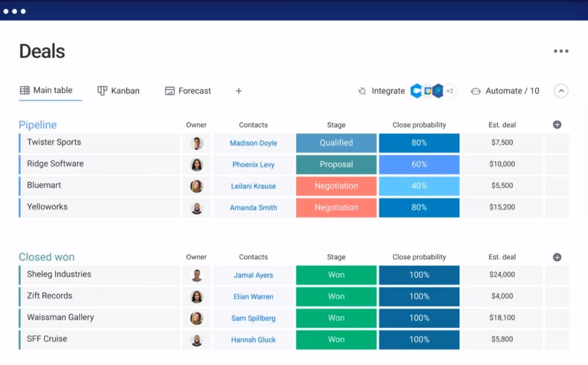Click the $15,200 Est. deal cell for Yelloworks

[x=502, y=207]
